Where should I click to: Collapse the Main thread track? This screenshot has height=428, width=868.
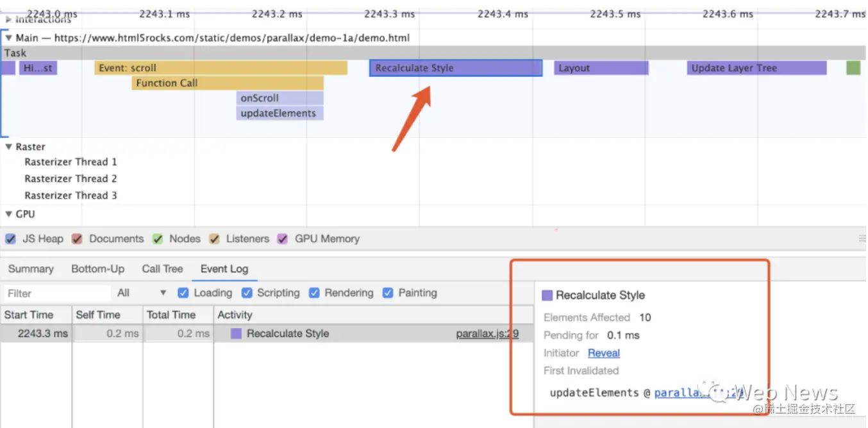[x=9, y=38]
